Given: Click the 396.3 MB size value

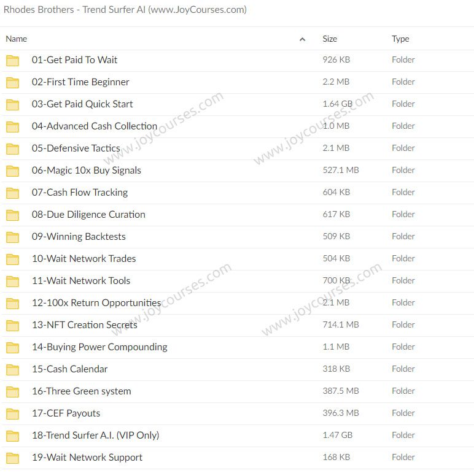Looking at the screenshot, I should coord(341,413).
